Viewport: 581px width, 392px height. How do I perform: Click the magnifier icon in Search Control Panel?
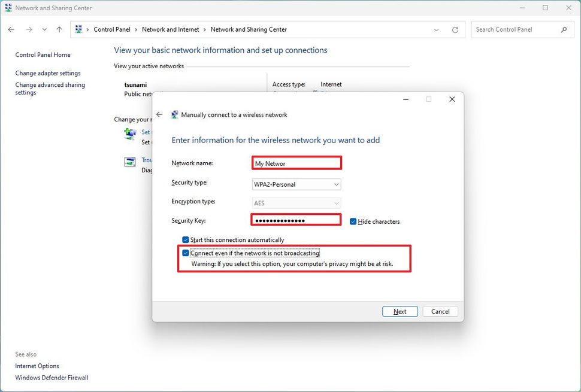tap(564, 29)
